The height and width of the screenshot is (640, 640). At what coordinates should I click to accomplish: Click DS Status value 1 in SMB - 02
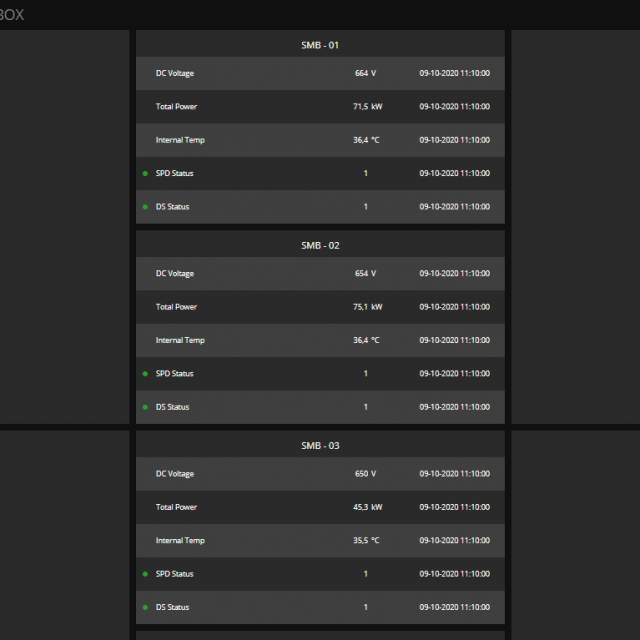click(366, 407)
